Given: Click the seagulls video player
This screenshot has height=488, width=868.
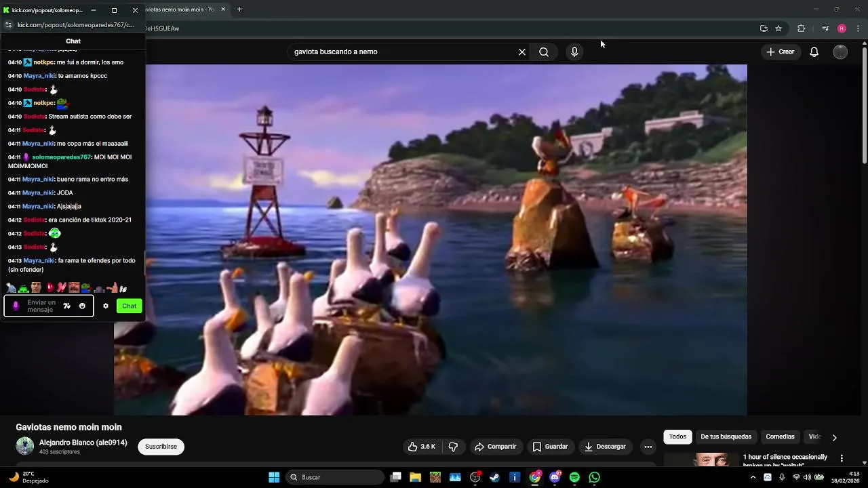Looking at the screenshot, I should 431,240.
